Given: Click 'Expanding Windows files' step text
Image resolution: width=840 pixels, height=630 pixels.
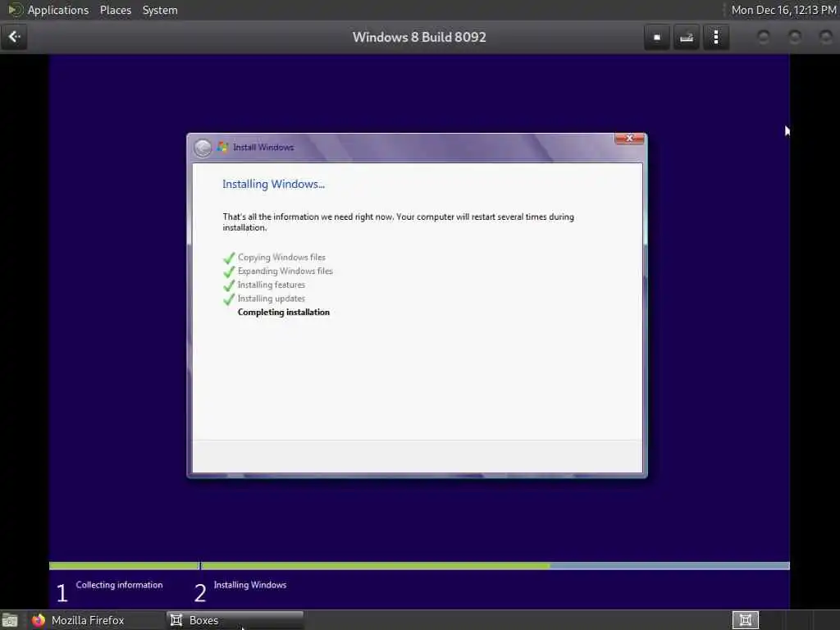Looking at the screenshot, I should pyautogui.click(x=285, y=271).
